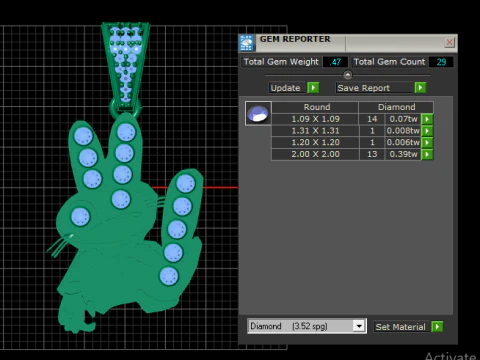The width and height of the screenshot is (480, 360).
Task: Click the 0.07tw weight cell
Action: tap(403, 119)
